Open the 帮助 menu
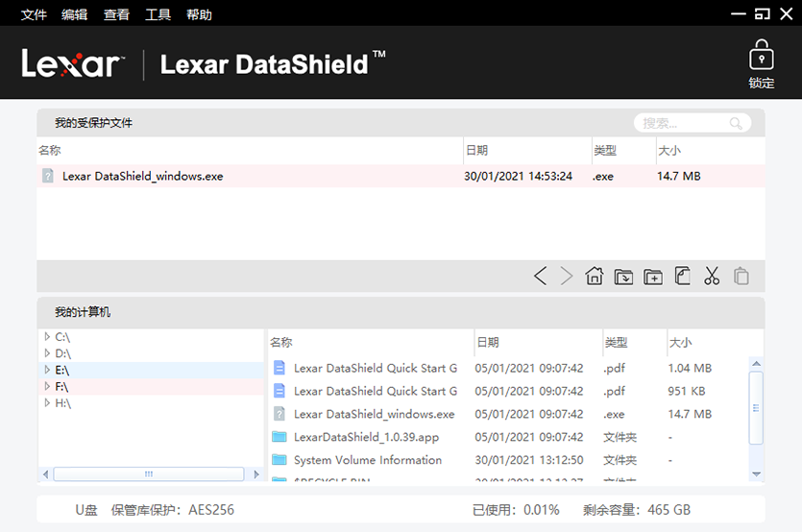802x532 pixels. pos(199,14)
